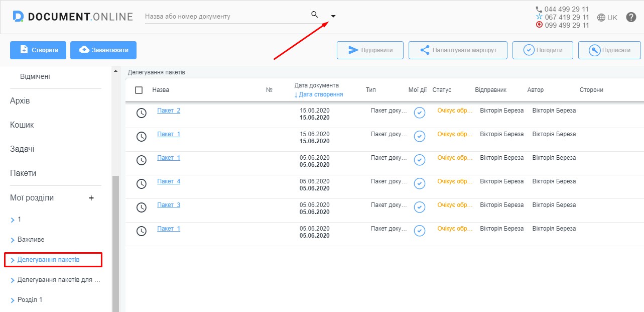Click the Мої дії column header

[418, 90]
